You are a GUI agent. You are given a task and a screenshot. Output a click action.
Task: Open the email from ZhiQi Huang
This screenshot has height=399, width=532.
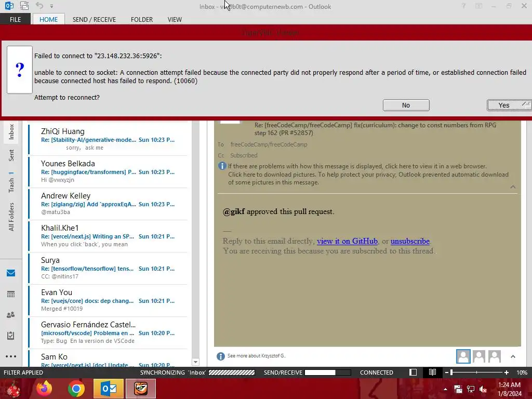[x=108, y=139]
